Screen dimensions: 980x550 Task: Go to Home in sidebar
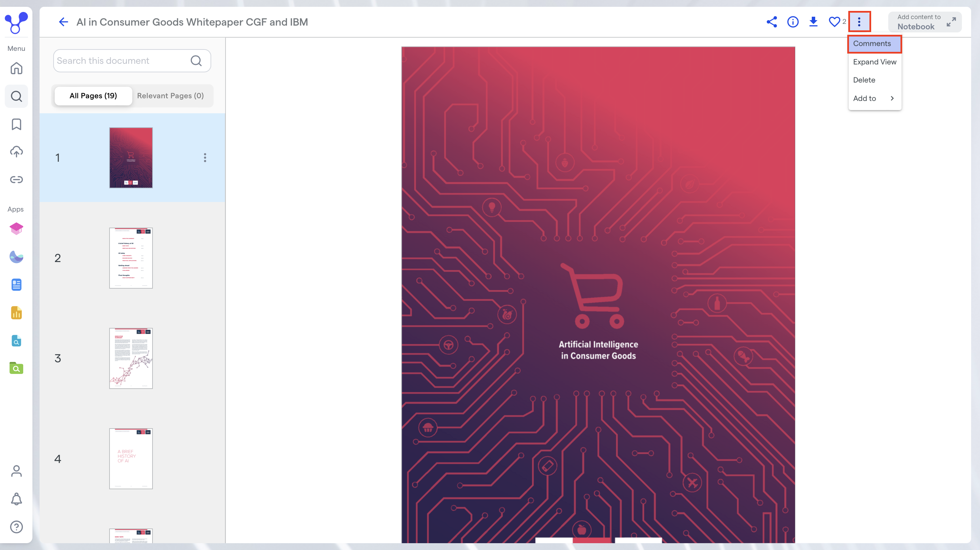[16, 69]
